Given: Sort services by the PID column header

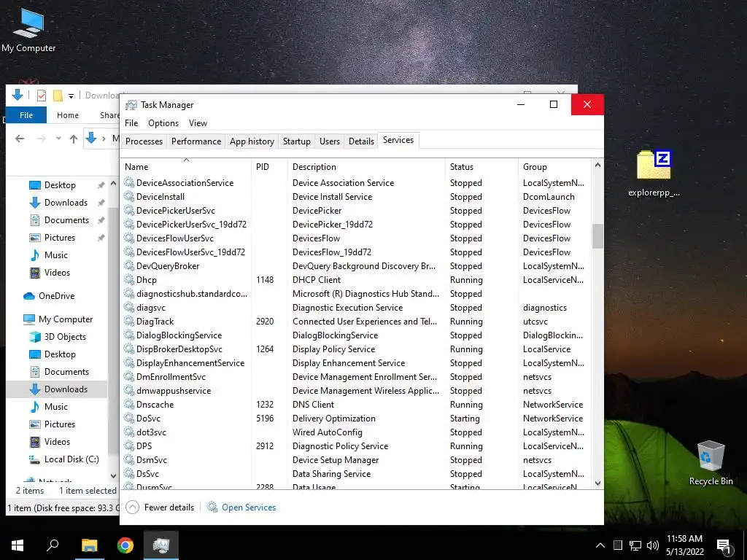Looking at the screenshot, I should tap(270, 167).
